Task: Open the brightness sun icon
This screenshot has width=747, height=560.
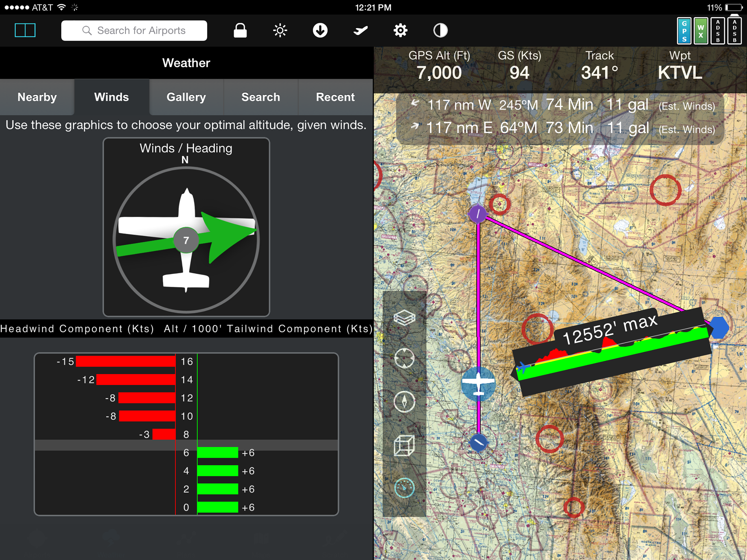Action: tap(280, 30)
